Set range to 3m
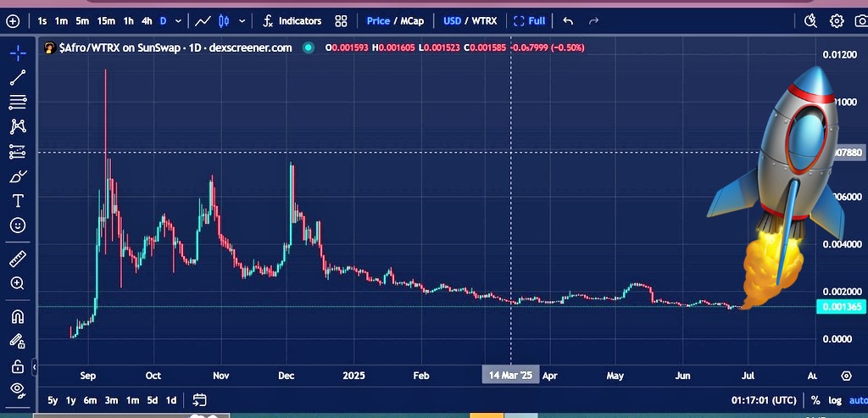This screenshot has width=868, height=418. tap(111, 400)
